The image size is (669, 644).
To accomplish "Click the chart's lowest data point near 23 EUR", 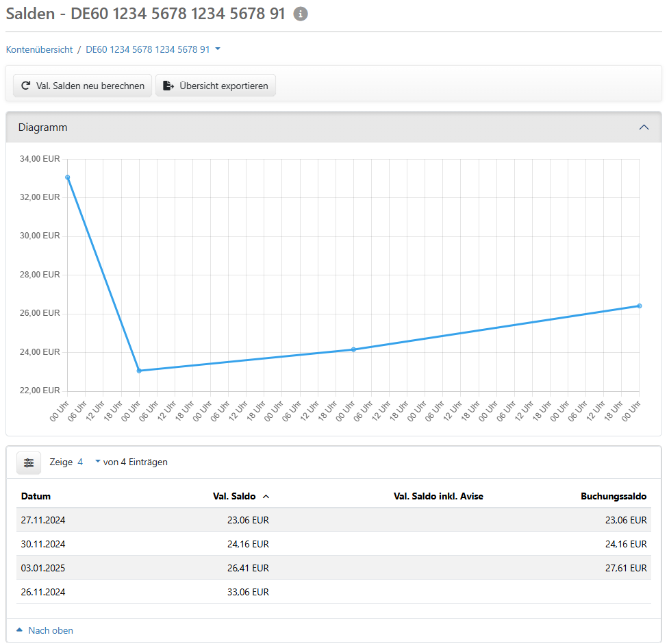I will 139,371.
